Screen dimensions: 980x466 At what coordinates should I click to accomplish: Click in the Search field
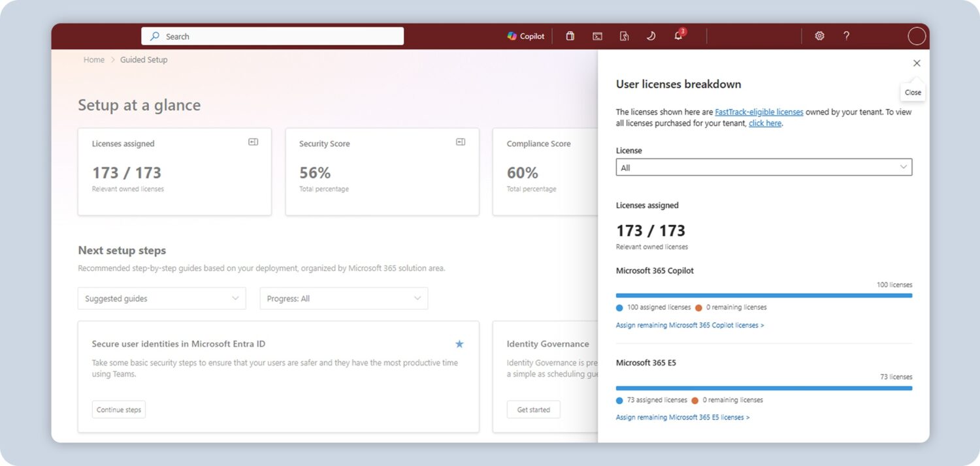point(272,37)
